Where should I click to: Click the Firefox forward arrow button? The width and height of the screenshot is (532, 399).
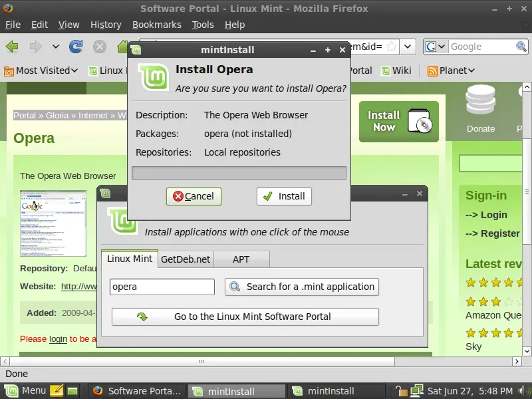tap(36, 47)
